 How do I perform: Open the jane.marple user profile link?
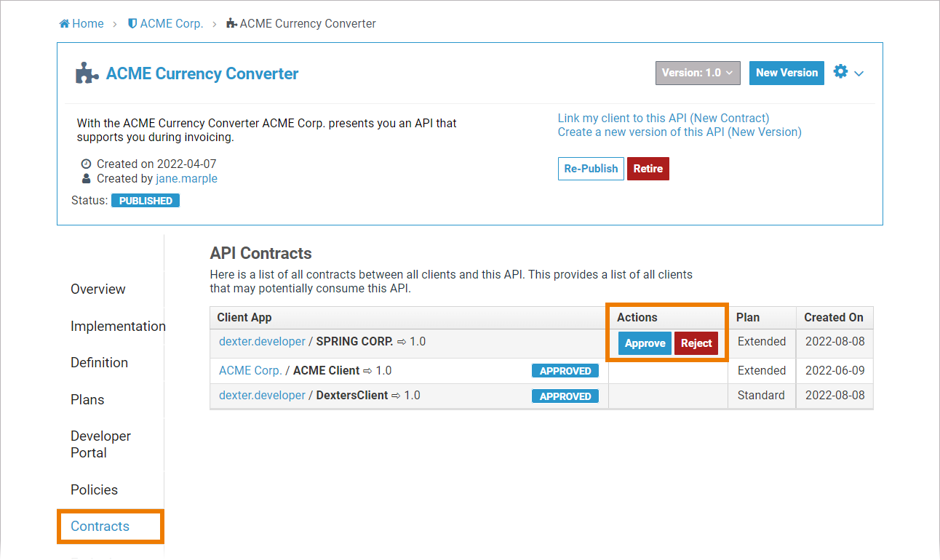tap(186, 178)
